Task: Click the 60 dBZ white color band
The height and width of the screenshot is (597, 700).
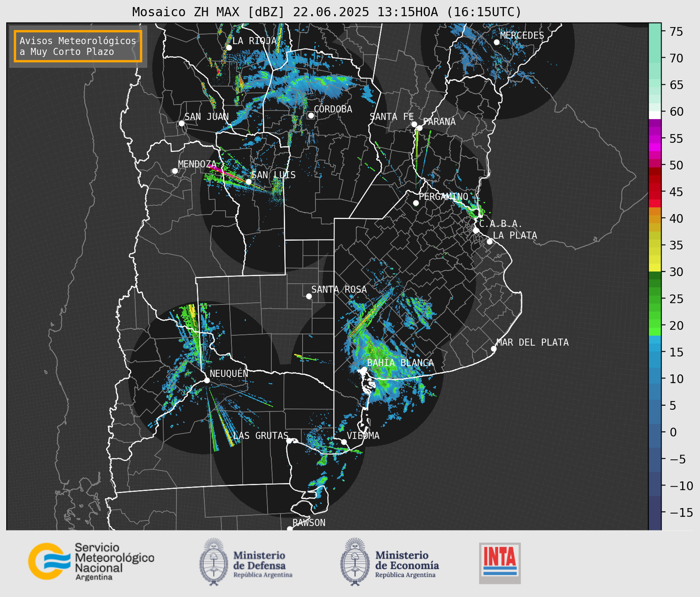Action: [655, 115]
